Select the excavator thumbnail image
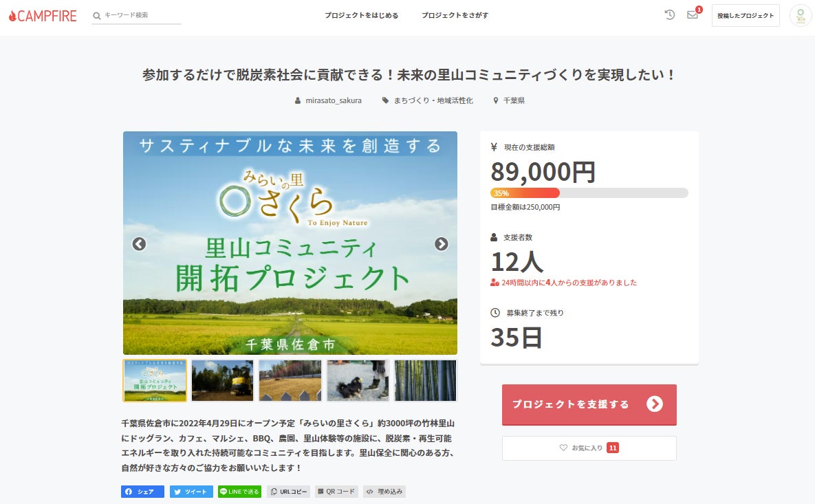This screenshot has height=504, width=815. pos(222,380)
